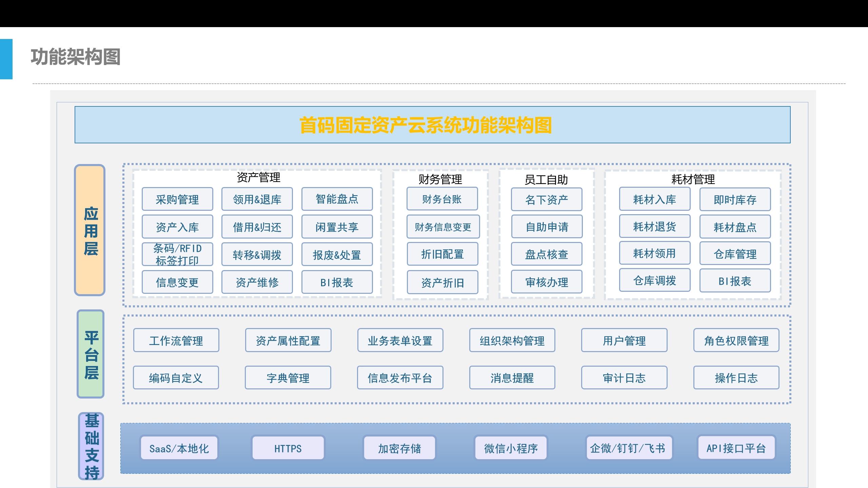Click the 采购管理 box under 资产管理

point(177,199)
